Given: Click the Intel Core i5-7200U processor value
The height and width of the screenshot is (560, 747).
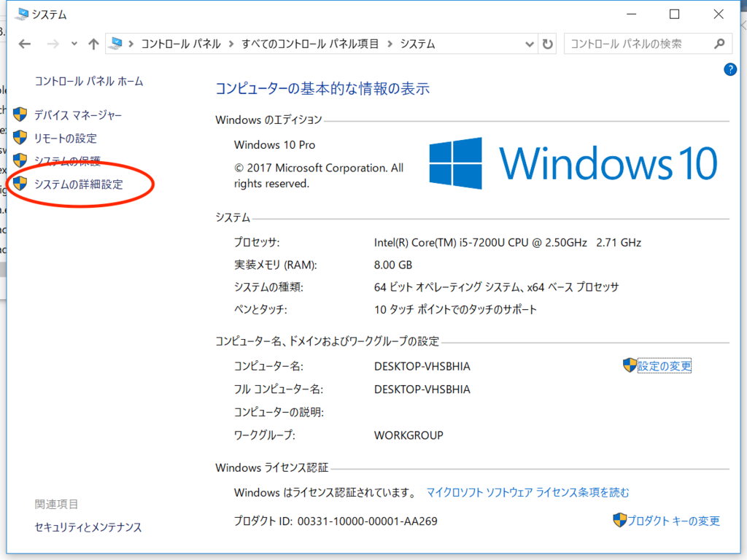Looking at the screenshot, I should point(508,242).
